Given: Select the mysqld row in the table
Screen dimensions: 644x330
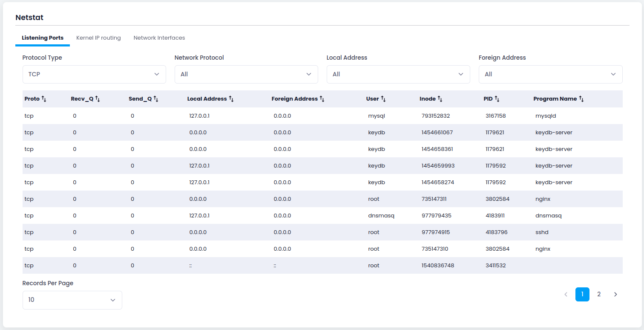Looking at the screenshot, I should coord(298,116).
